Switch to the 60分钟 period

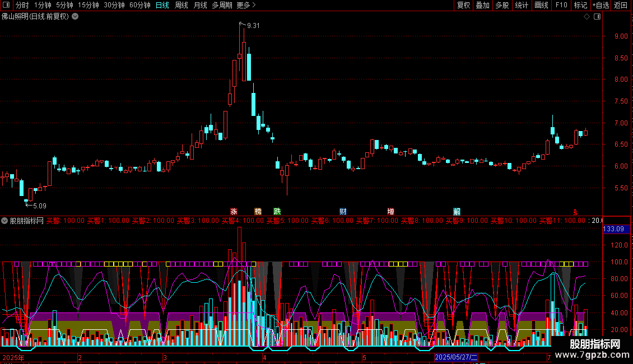click(x=139, y=5)
